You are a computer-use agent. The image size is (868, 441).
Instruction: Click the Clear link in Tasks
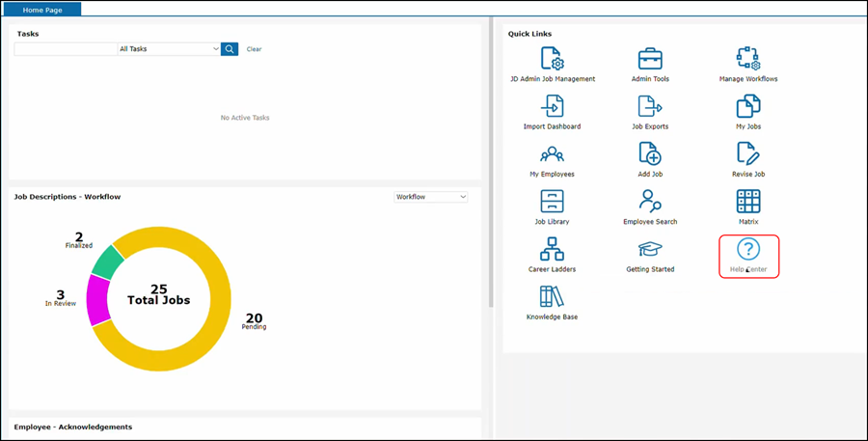tap(254, 49)
